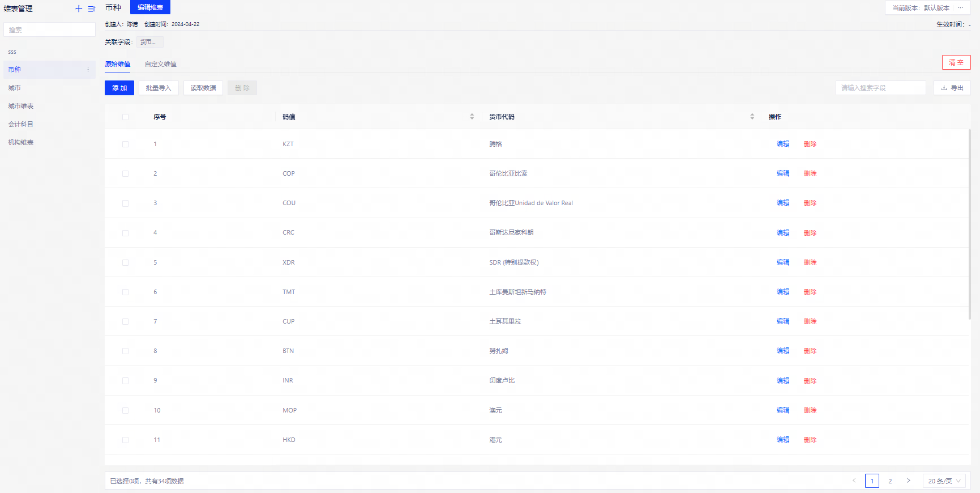The image size is (980, 493).
Task: Select 会计科目 in the sidebar list
Action: (21, 124)
